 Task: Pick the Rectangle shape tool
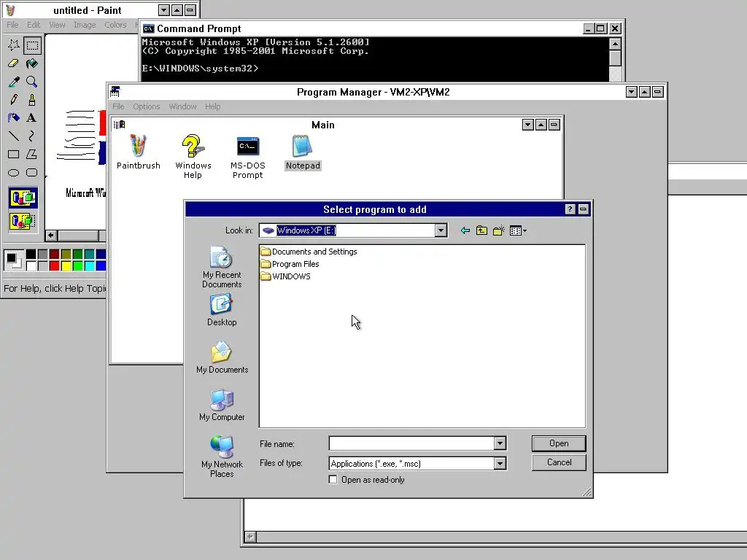(x=13, y=154)
